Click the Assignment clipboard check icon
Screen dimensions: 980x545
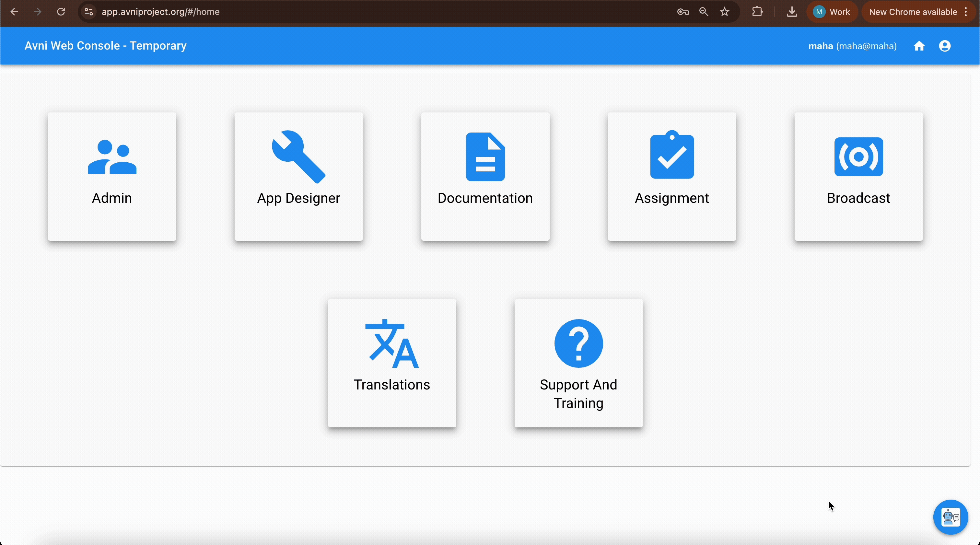pos(672,155)
